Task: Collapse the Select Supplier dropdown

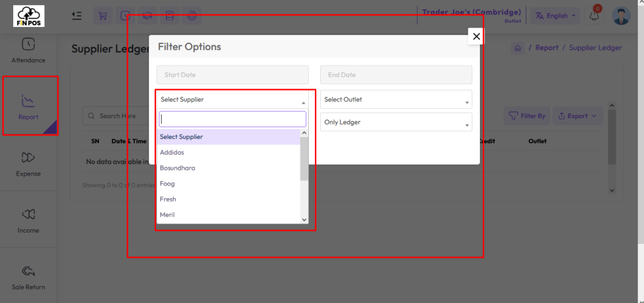Action: click(x=233, y=99)
